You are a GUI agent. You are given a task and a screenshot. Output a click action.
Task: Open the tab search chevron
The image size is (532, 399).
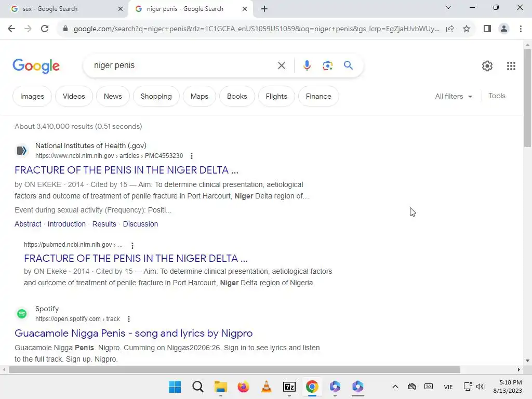448,7
